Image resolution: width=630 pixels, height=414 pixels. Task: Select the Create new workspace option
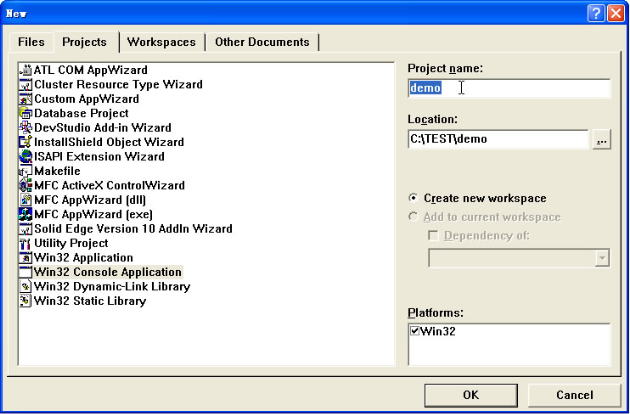[415, 199]
